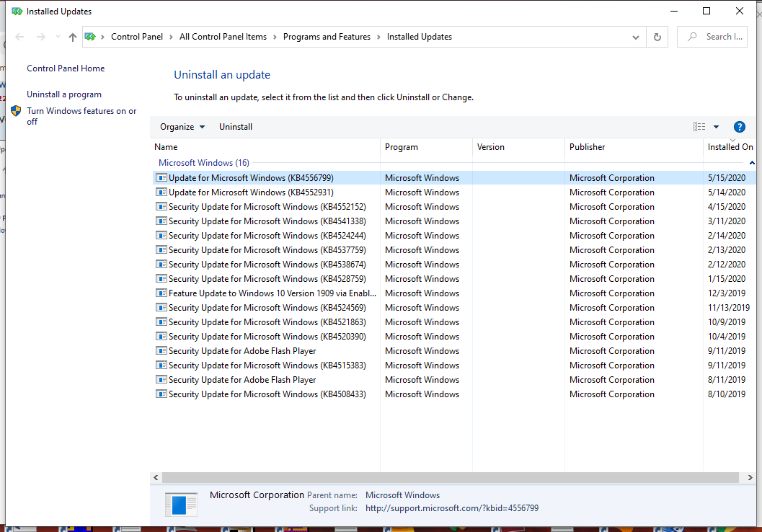762x532 pixels.
Task: Sort by the Name column header
Action: (265, 147)
